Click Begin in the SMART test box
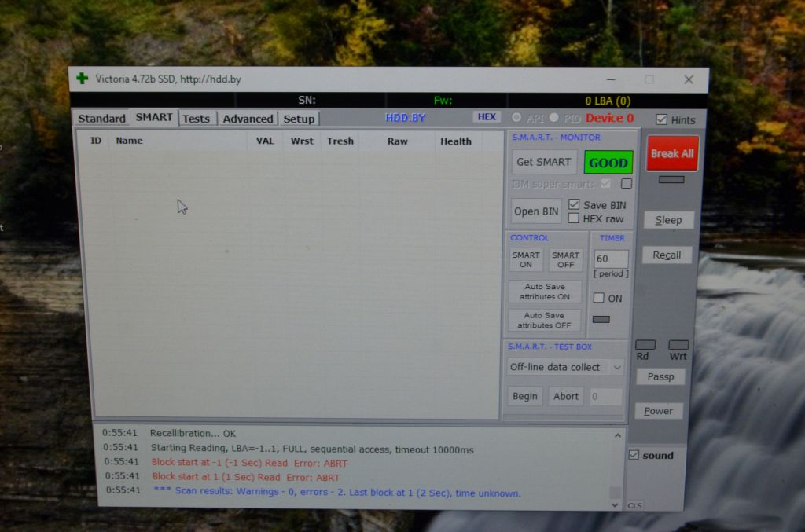 click(524, 396)
